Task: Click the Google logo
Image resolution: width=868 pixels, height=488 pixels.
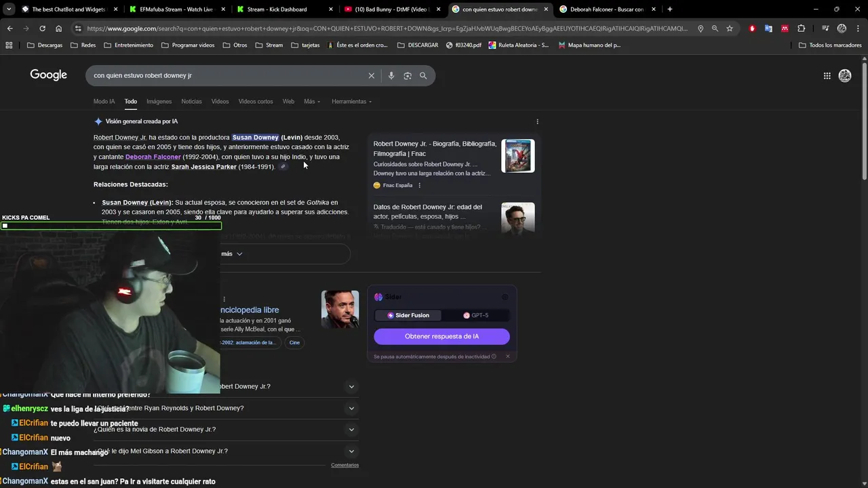Action: [48, 75]
